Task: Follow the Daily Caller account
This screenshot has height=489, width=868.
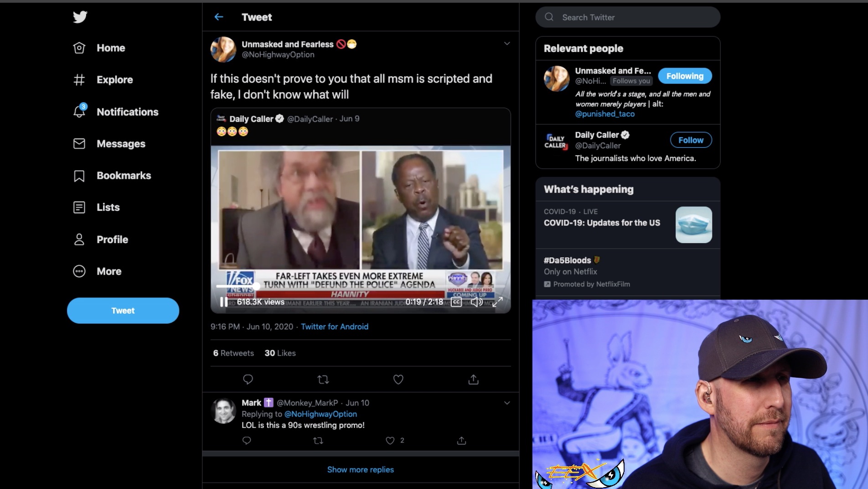Action: 691,140
